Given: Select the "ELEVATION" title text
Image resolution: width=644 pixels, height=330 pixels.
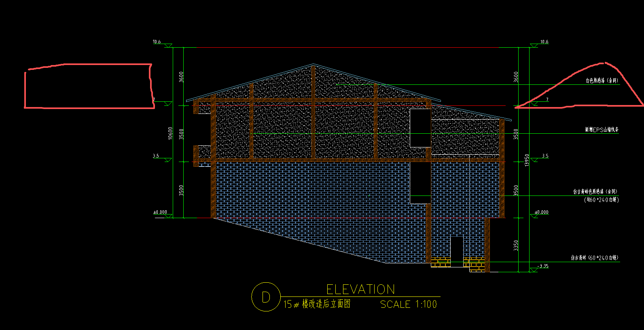Looking at the screenshot, I should (360, 289).
